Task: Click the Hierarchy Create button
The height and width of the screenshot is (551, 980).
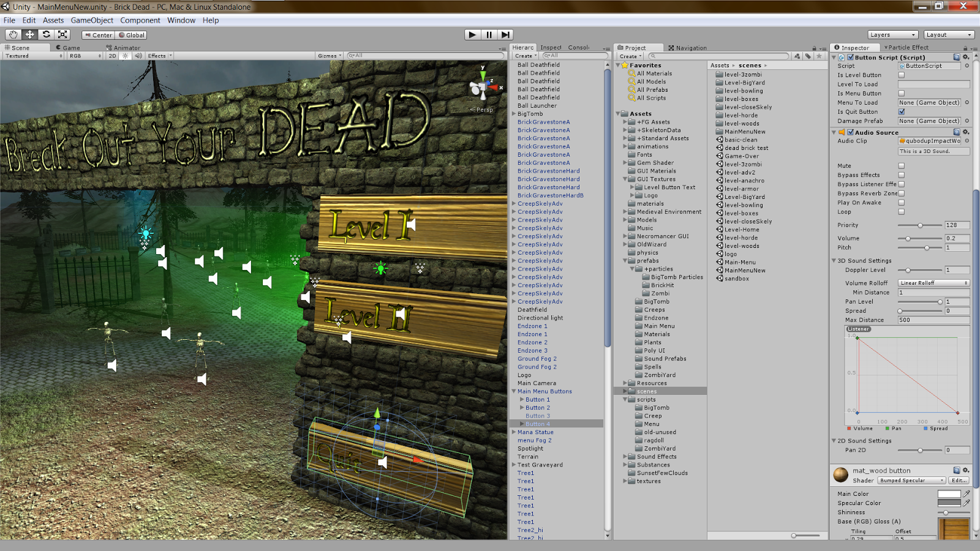Action: coord(526,56)
